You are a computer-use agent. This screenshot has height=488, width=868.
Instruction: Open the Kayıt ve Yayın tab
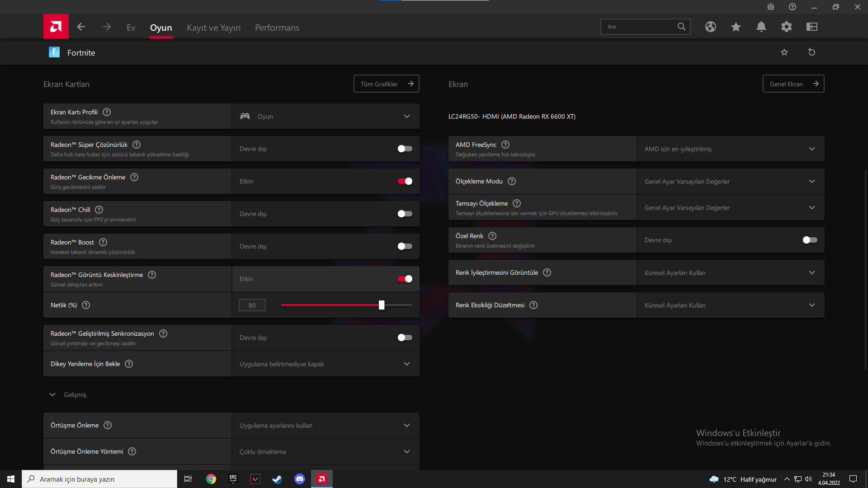click(x=213, y=28)
